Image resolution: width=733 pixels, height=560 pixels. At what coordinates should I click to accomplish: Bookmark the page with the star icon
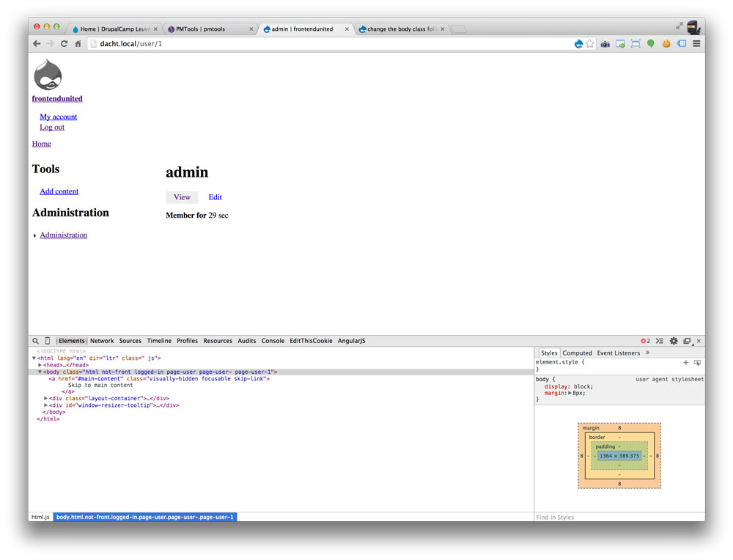point(589,43)
